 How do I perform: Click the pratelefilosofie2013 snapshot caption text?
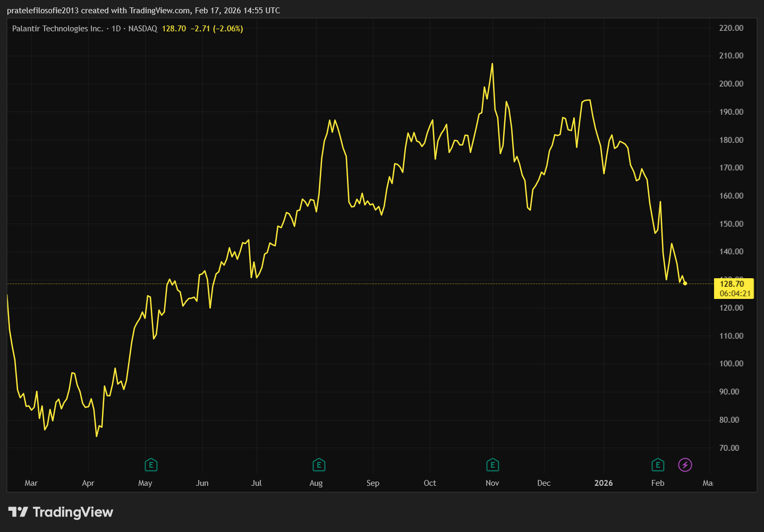[143, 11]
